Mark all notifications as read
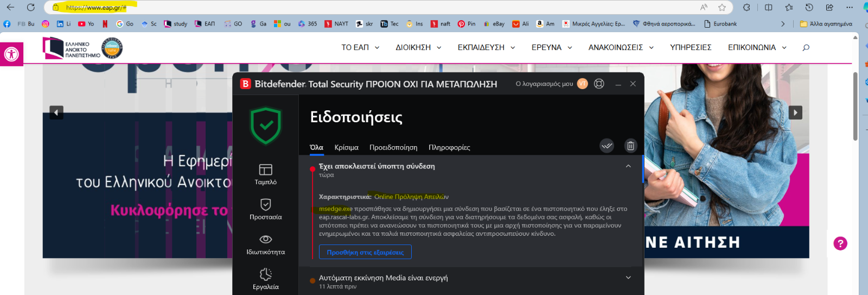Screen dimensions: 868x295 pyautogui.click(x=607, y=146)
